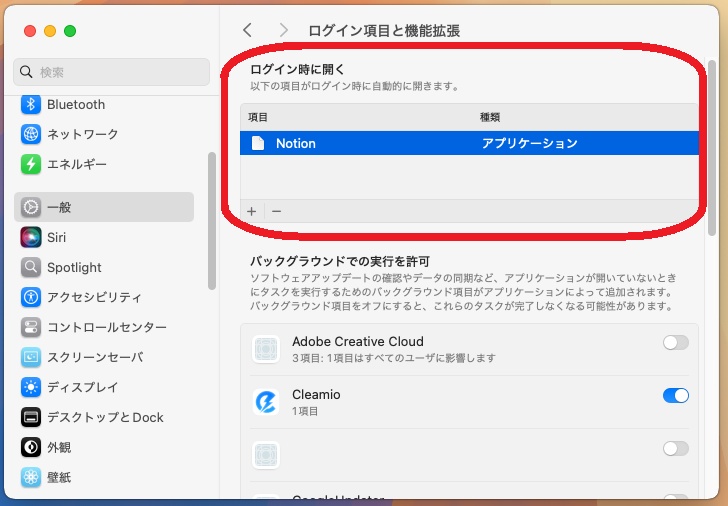Toggle the unnamed item below Cleamio
The image size is (728, 506).
pyautogui.click(x=676, y=448)
